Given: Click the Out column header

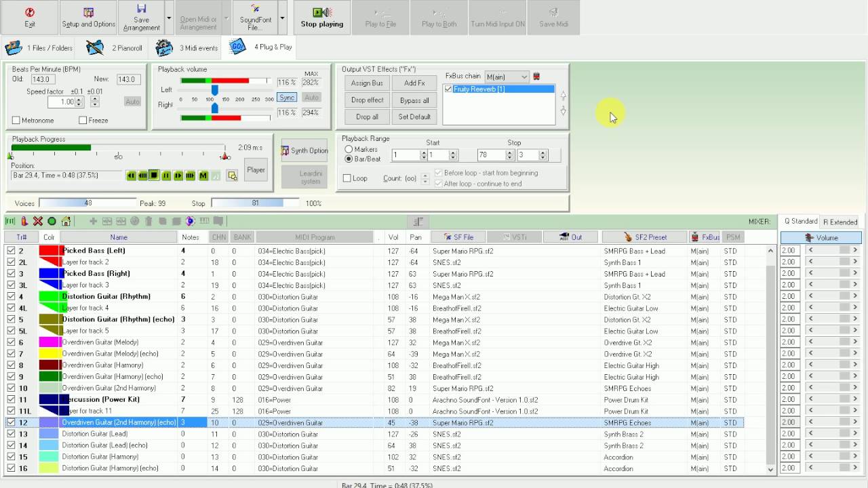Looking at the screenshot, I should [572, 237].
